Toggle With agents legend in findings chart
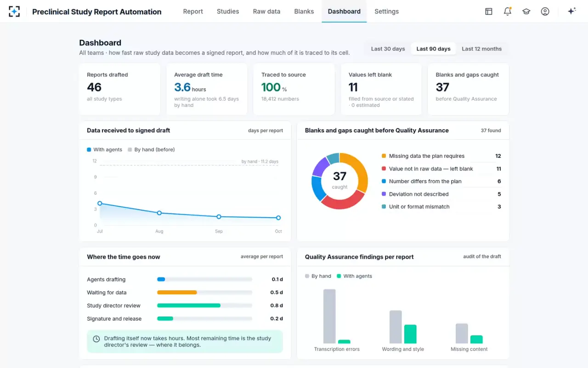588x368 pixels. pyautogui.click(x=354, y=276)
